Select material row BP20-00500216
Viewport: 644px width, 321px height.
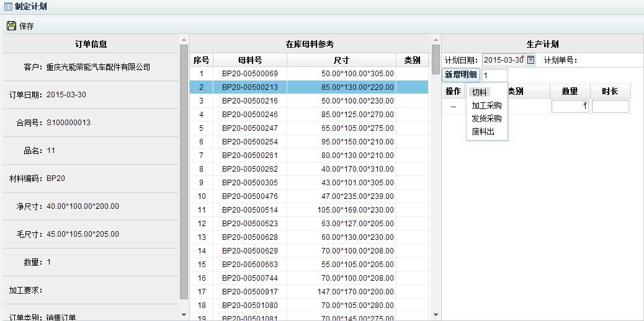[x=309, y=101]
